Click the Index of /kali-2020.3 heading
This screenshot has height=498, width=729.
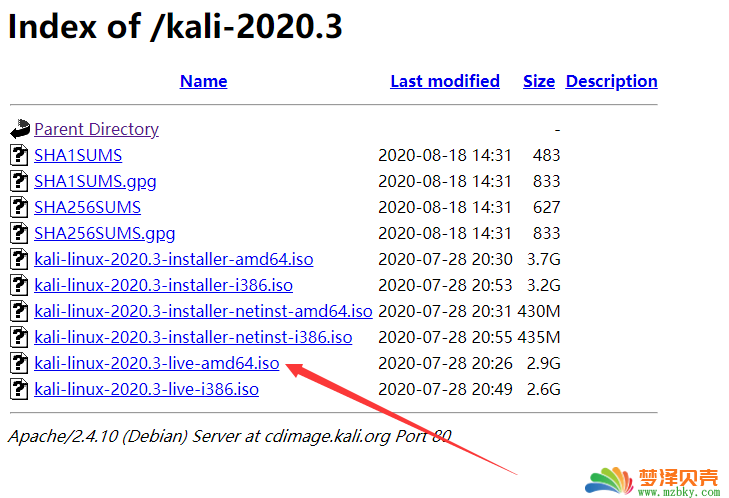[x=175, y=27]
